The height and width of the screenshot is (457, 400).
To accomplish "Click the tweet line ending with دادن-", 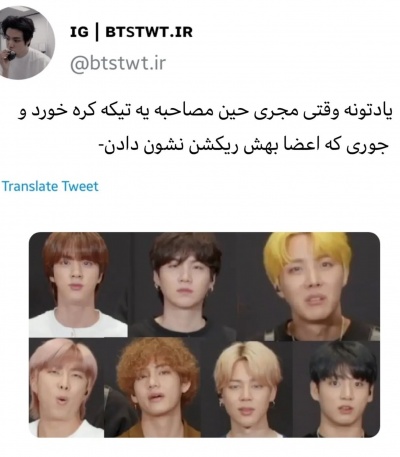I will pyautogui.click(x=244, y=146).
